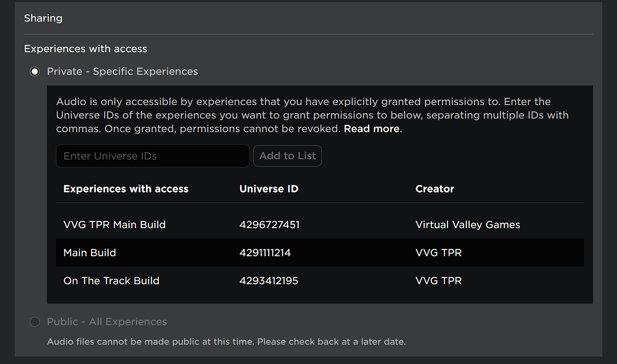Click the public audio unavailability notice text
The height and width of the screenshot is (364, 617).
coord(226,341)
